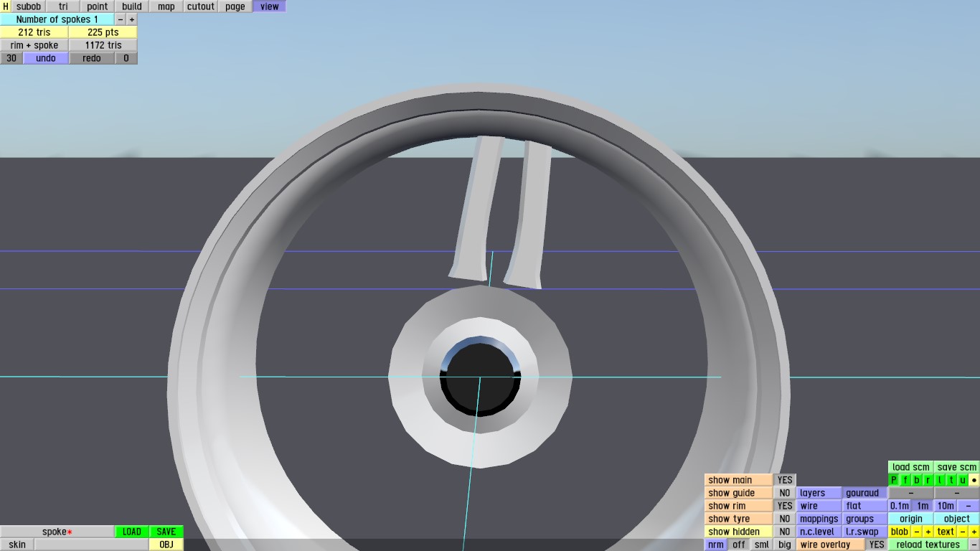Click the spoke filename field
The height and width of the screenshot is (551, 980).
57,532
